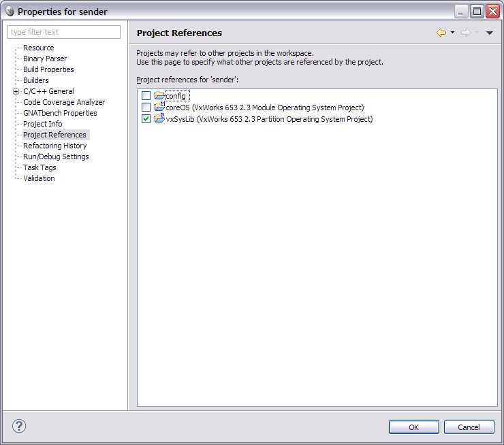
Task: Click the Properties dialog title bar icon
Action: [10, 12]
